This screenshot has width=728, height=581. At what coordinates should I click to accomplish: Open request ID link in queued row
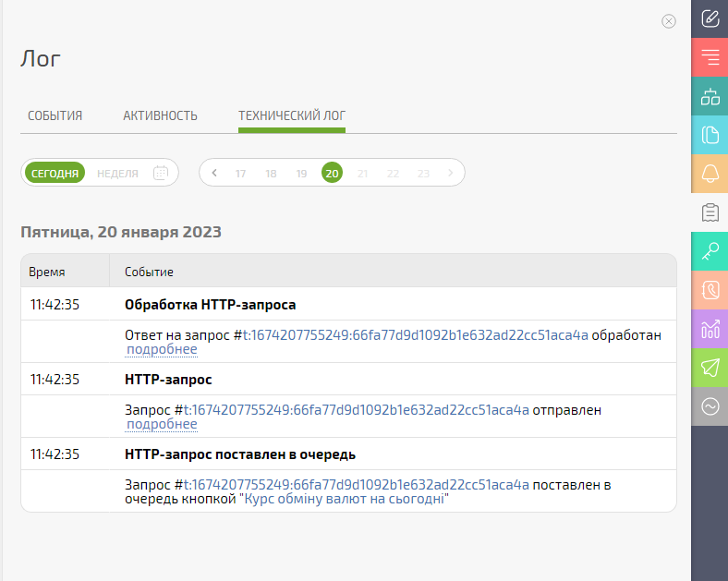coord(356,485)
